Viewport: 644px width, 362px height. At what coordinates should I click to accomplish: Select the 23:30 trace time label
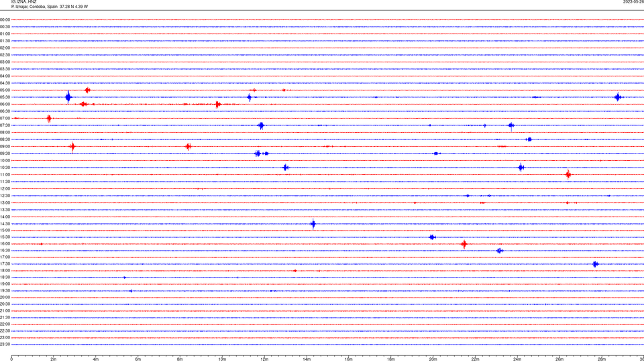[5, 345]
